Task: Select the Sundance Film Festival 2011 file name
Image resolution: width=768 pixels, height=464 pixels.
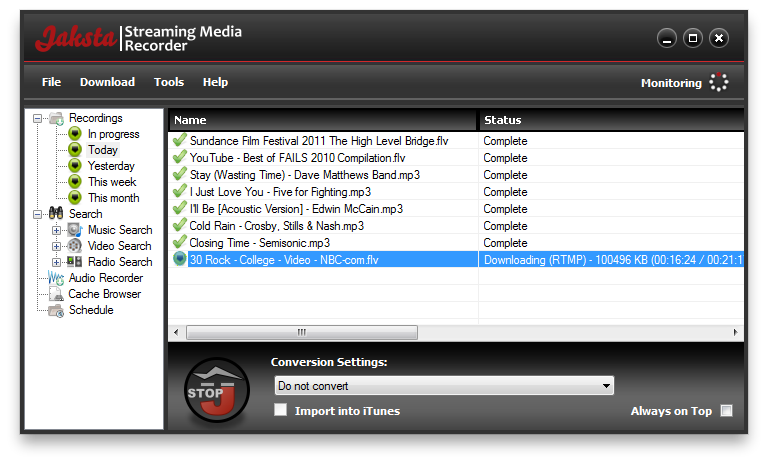Action: pyautogui.click(x=319, y=141)
